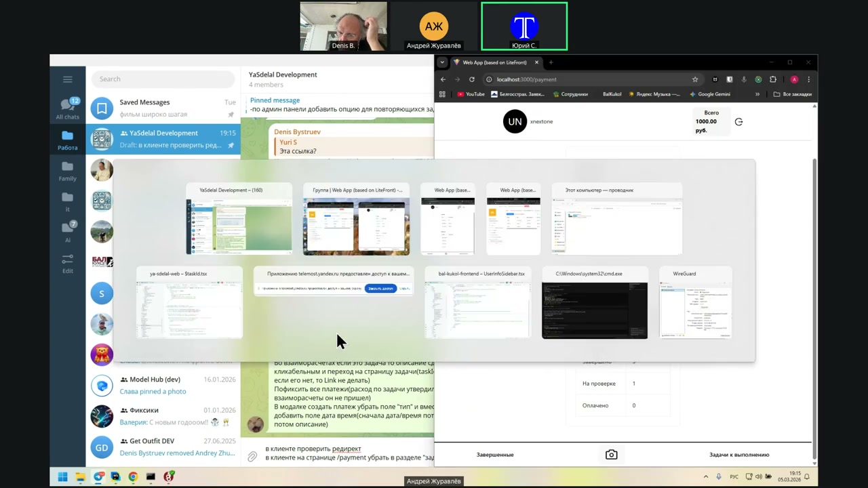Click the logout icon next to balance

(x=738, y=122)
